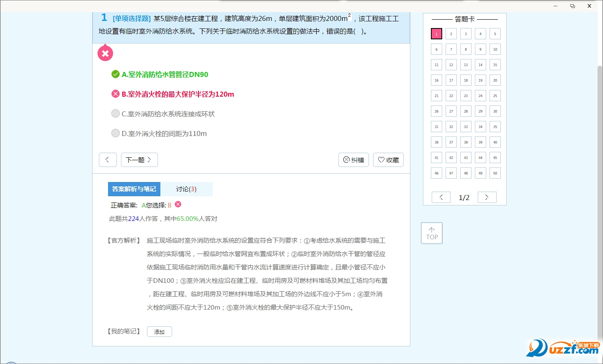
Task: Jump to question 27 in answer card
Action: coord(451,111)
